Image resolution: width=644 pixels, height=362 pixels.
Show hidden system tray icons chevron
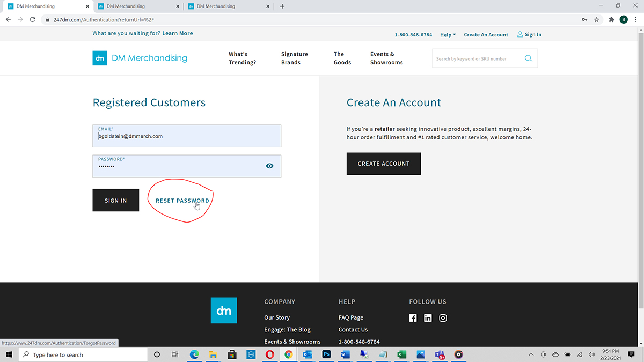click(x=531, y=354)
